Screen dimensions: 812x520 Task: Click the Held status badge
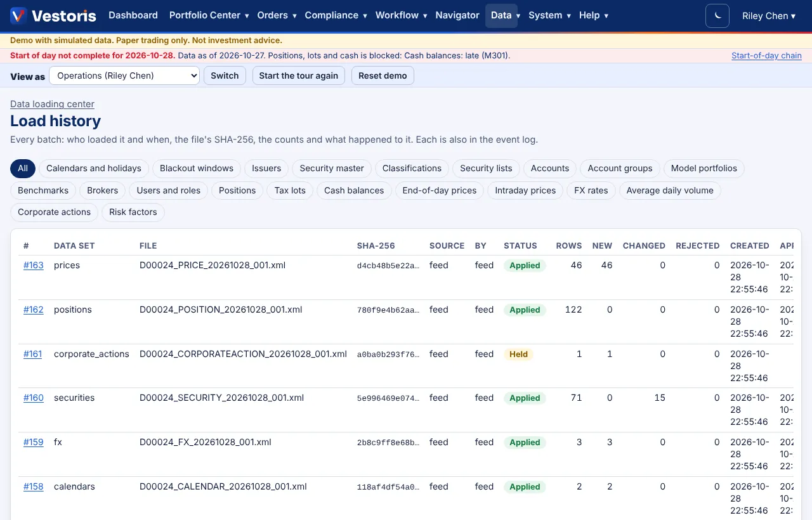[518, 354]
